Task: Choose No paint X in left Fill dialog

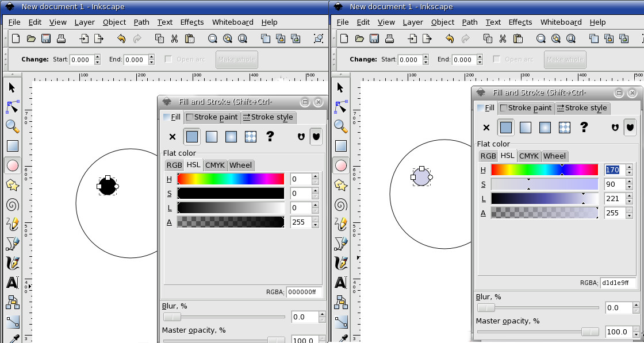Action: tap(172, 137)
